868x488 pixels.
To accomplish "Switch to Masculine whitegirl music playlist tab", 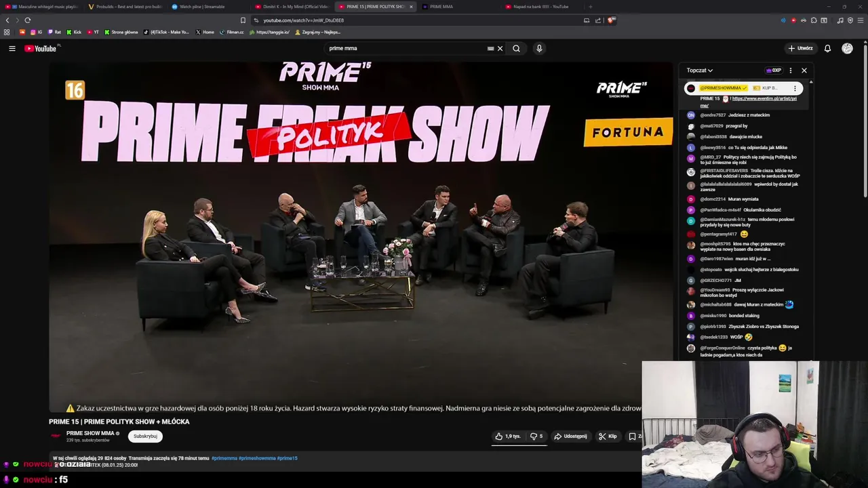I will (x=42, y=7).
